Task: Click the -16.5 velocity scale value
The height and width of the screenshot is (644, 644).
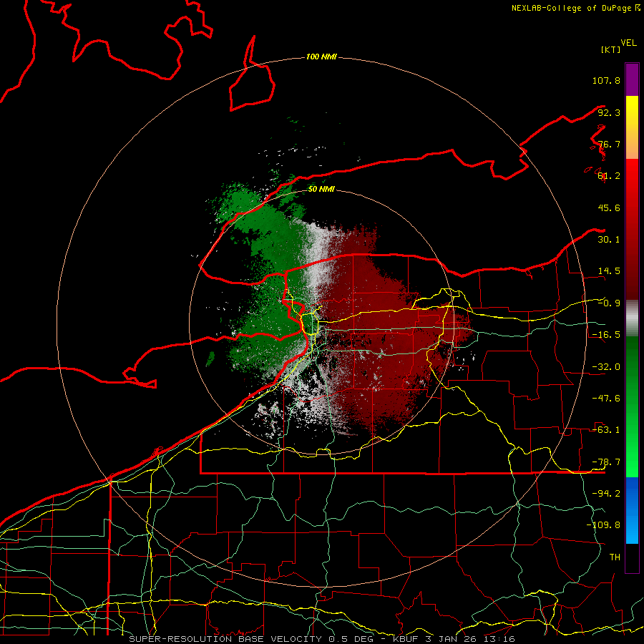Action: 606,335
